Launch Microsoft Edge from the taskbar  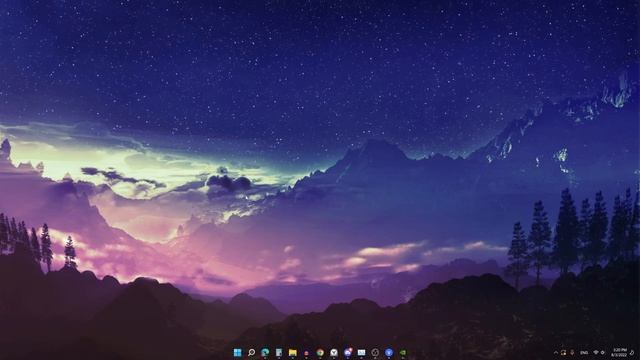[265, 352]
